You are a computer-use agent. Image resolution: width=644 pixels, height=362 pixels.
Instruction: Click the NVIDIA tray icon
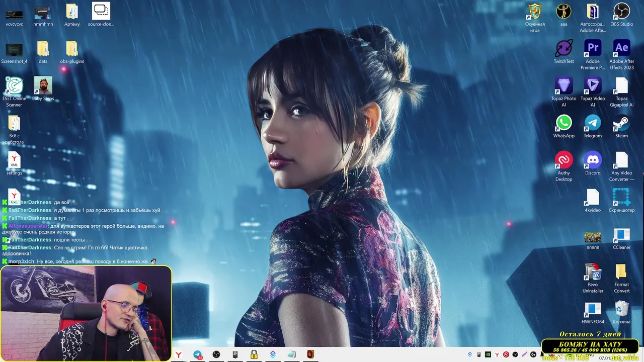(488, 354)
